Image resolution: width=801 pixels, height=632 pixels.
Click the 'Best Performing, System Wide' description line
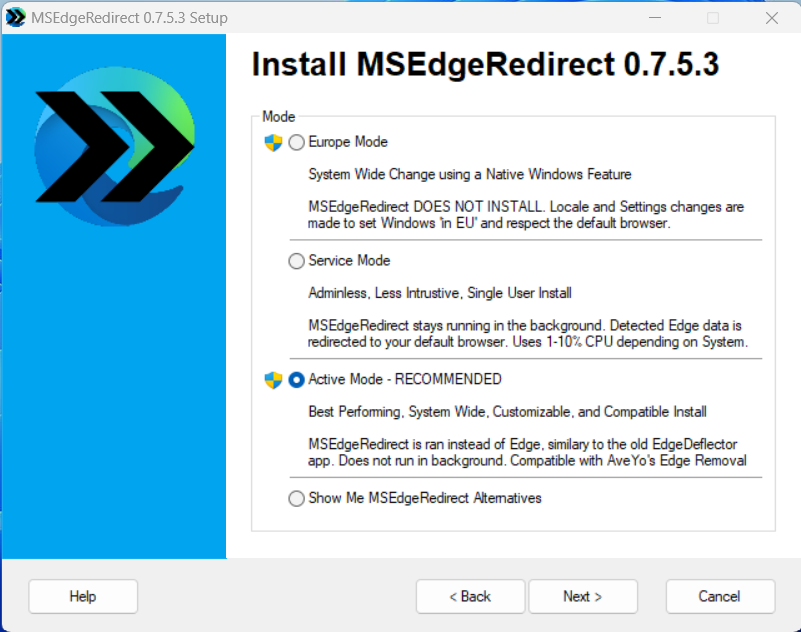(507, 411)
